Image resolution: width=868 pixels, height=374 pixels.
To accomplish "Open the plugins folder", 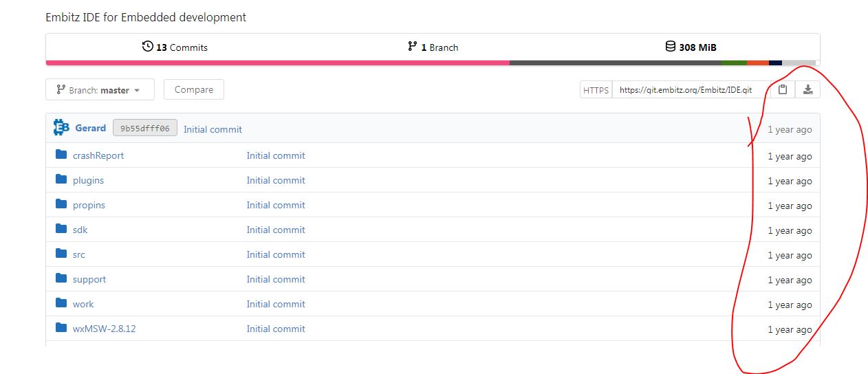I will [88, 180].
